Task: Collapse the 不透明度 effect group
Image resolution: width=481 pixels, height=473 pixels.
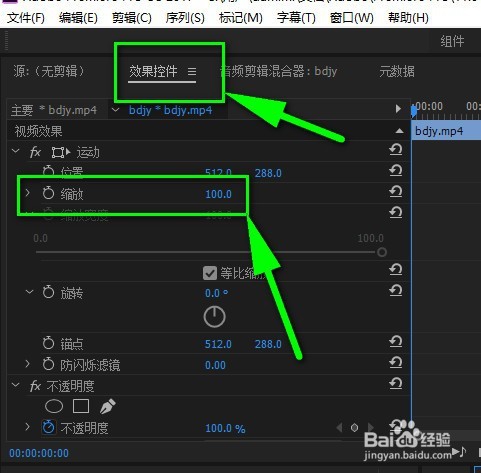Action: point(15,385)
